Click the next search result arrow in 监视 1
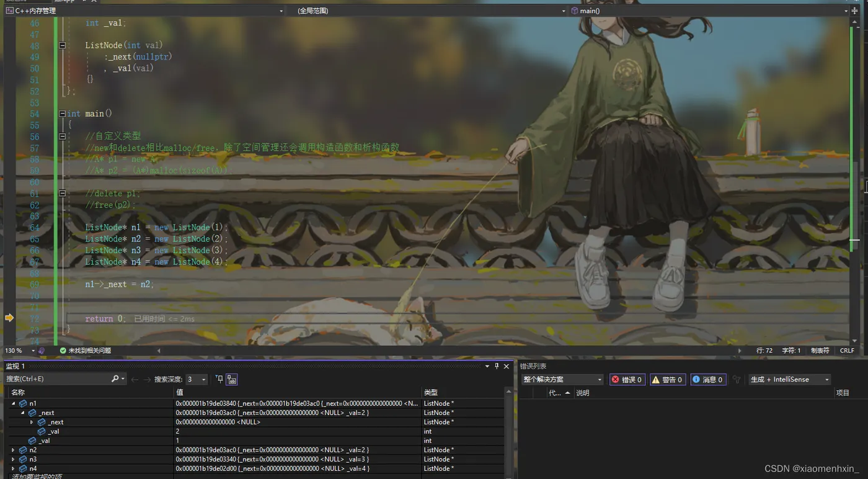This screenshot has height=479, width=868. [x=147, y=379]
